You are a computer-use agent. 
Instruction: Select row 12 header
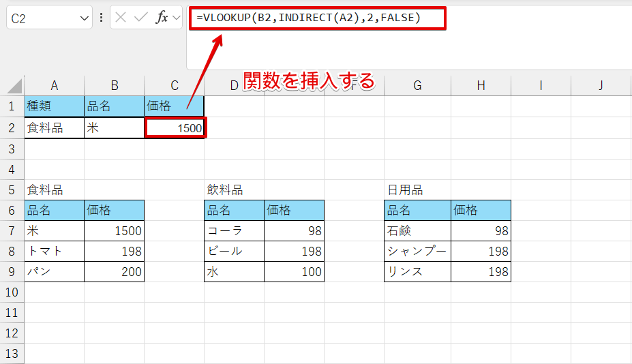pos(12,333)
